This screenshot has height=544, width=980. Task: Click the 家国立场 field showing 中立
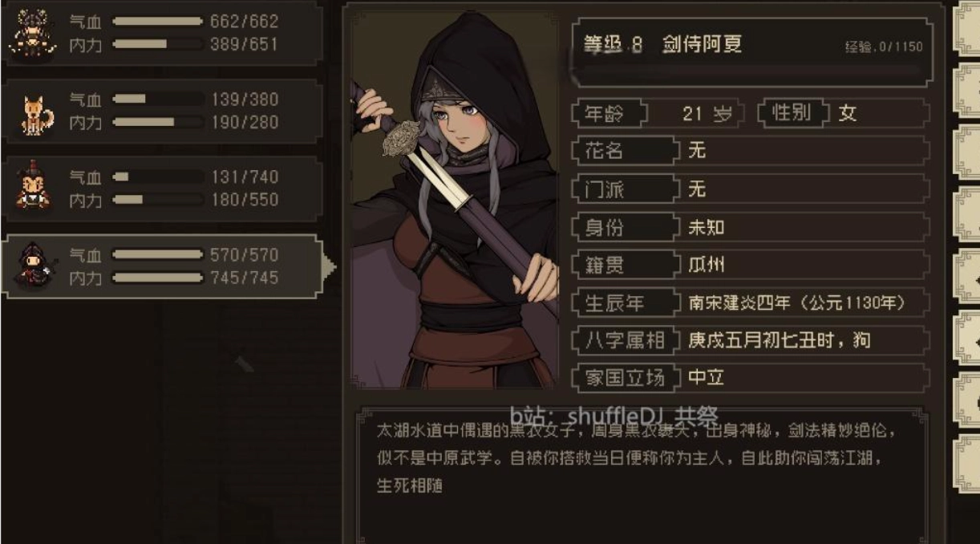750,377
